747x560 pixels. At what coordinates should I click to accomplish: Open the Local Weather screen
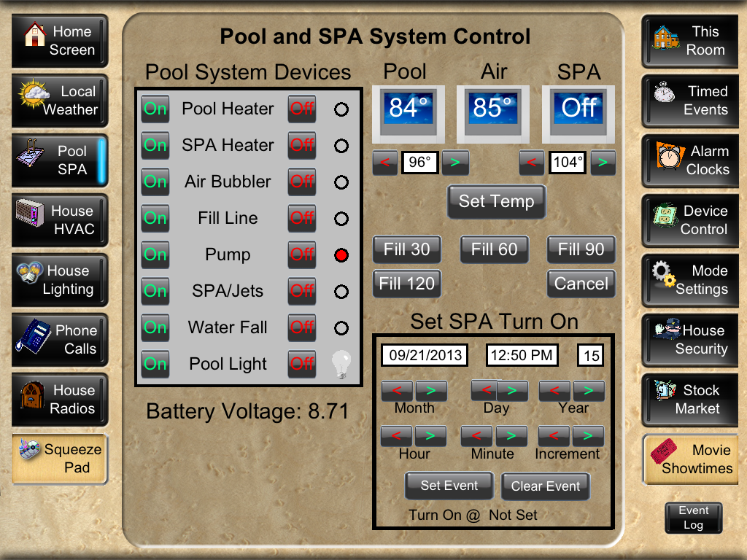point(59,101)
